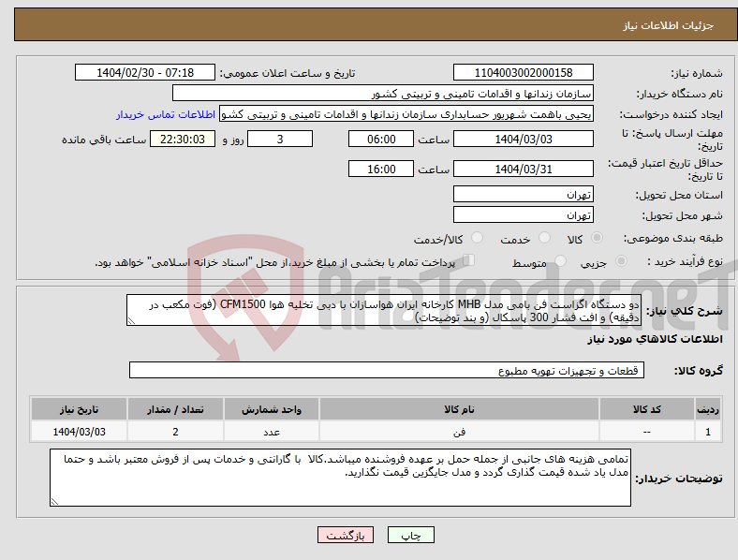Click the buyer organization name field
This screenshot has height=560, width=738.
click(383, 93)
